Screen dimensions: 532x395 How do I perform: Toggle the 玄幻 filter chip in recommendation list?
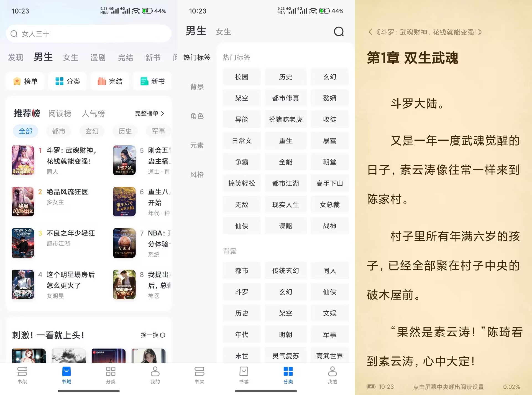92,131
